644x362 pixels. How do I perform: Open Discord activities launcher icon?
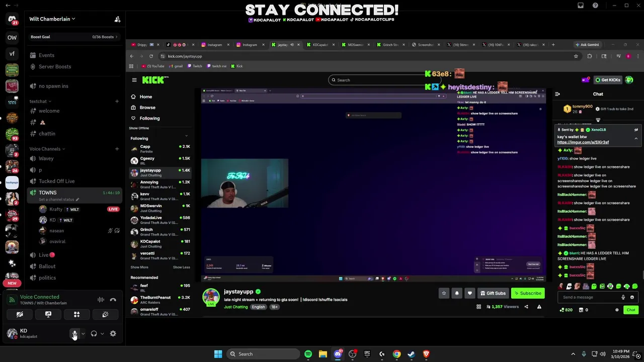coord(76,314)
